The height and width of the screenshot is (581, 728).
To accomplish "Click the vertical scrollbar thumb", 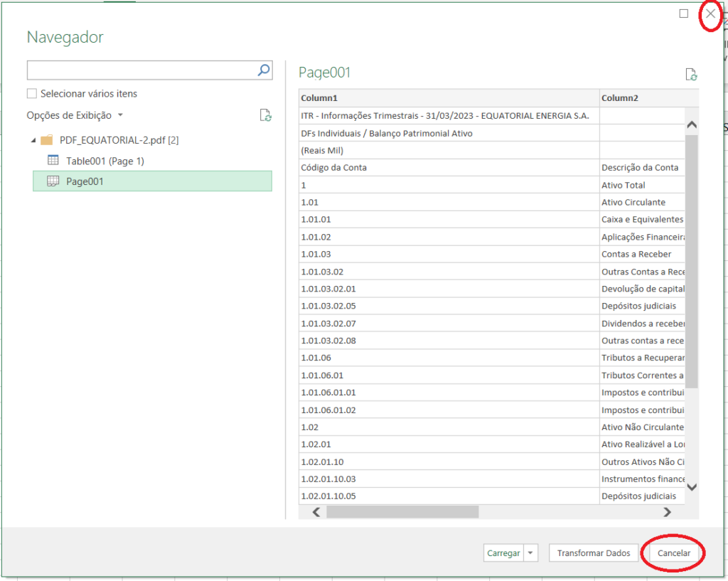I will point(692,262).
